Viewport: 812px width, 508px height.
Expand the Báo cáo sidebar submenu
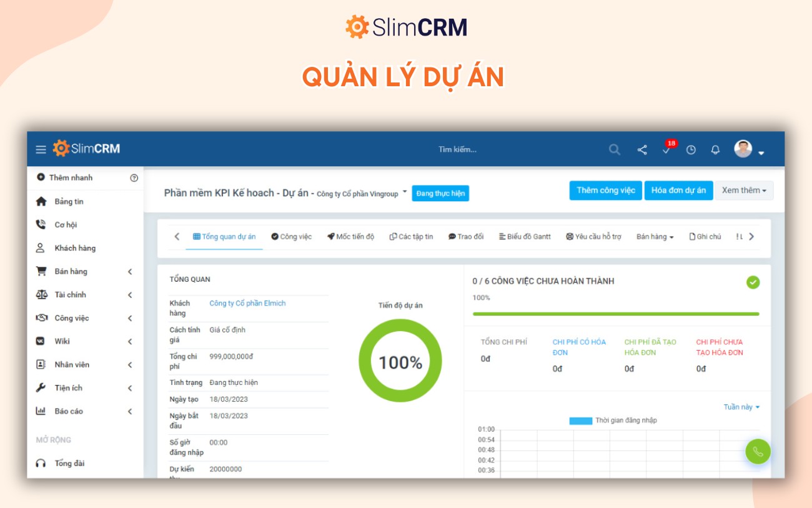(x=130, y=411)
